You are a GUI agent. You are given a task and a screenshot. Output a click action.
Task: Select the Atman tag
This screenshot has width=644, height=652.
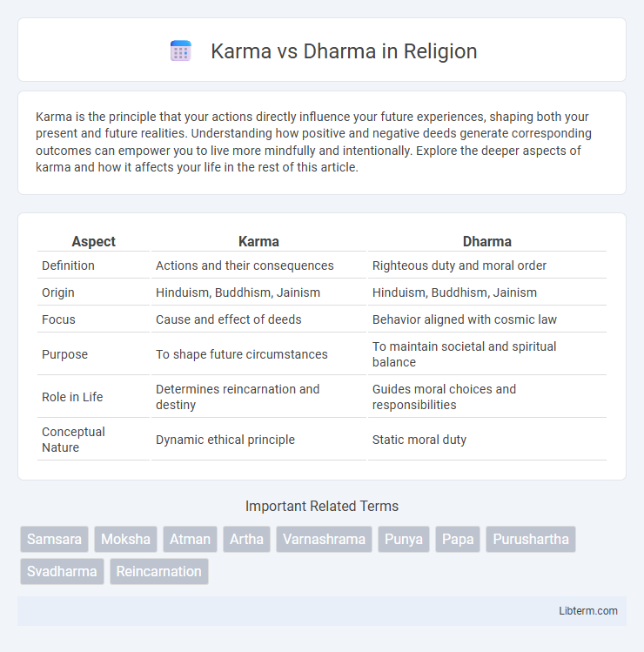pyautogui.click(x=190, y=540)
